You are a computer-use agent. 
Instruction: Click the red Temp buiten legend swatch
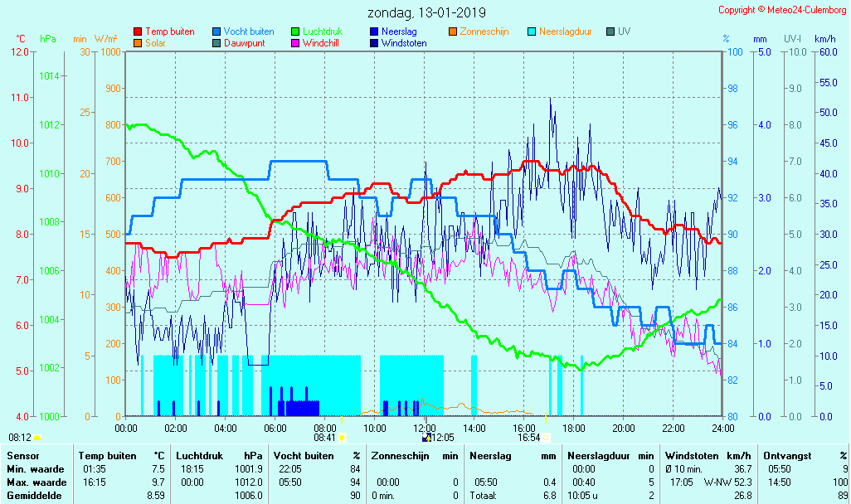(138, 31)
